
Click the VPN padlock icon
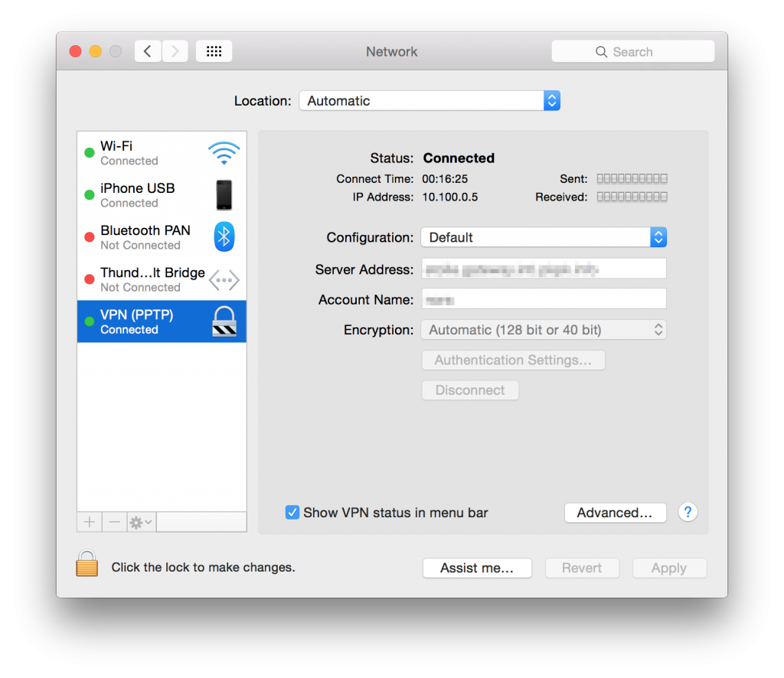pos(224,321)
